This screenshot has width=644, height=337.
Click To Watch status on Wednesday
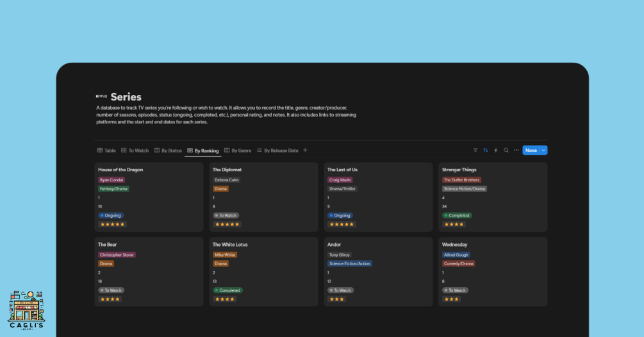pyautogui.click(x=455, y=290)
